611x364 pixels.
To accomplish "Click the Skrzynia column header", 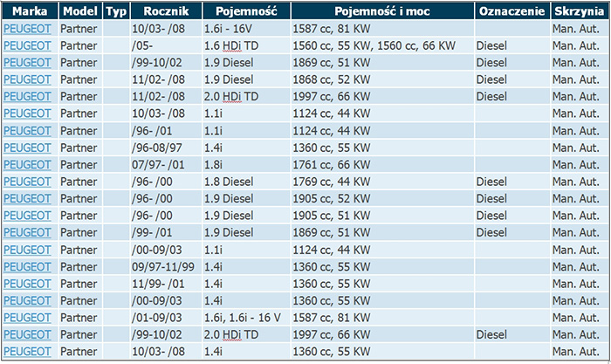I will [580, 11].
